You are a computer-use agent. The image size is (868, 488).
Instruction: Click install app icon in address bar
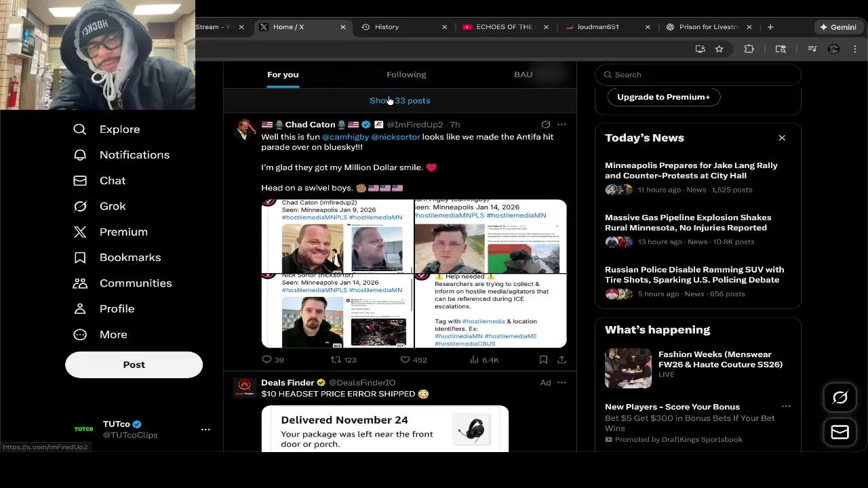coord(700,49)
